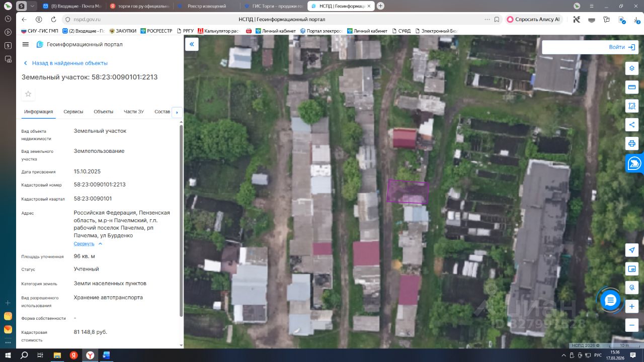Open File Explorer from the taskbar
This screenshot has height=362, width=644.
tap(57, 355)
